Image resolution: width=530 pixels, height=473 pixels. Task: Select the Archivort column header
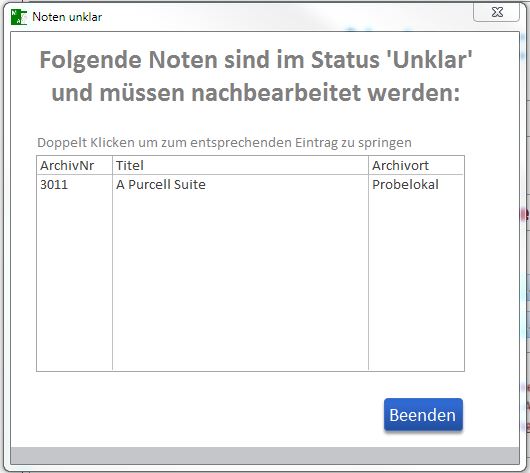point(416,165)
